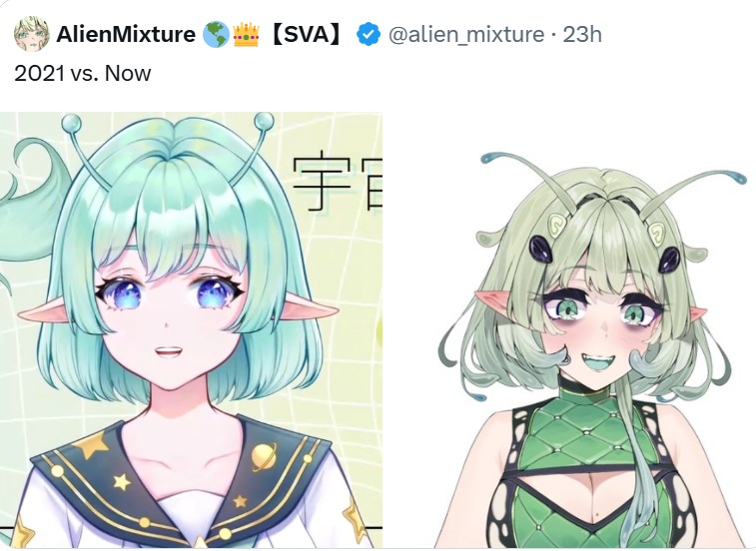This screenshot has width=756, height=551.
Task: Click the Saturn planet emblem on sailor collar
Action: (x=265, y=457)
